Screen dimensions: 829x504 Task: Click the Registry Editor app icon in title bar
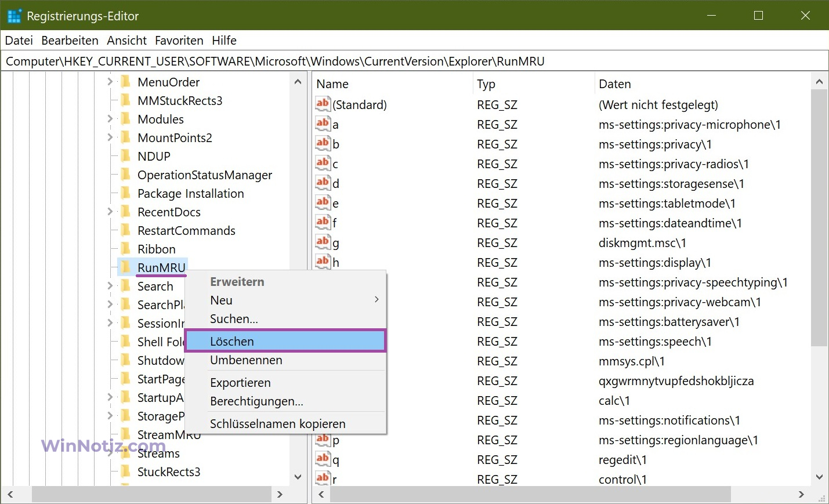pos(14,16)
